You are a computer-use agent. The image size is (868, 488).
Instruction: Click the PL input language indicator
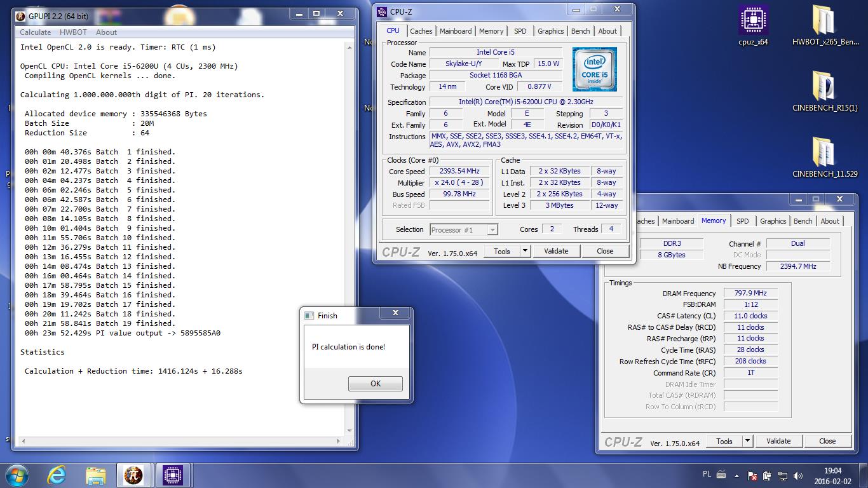[x=707, y=474]
